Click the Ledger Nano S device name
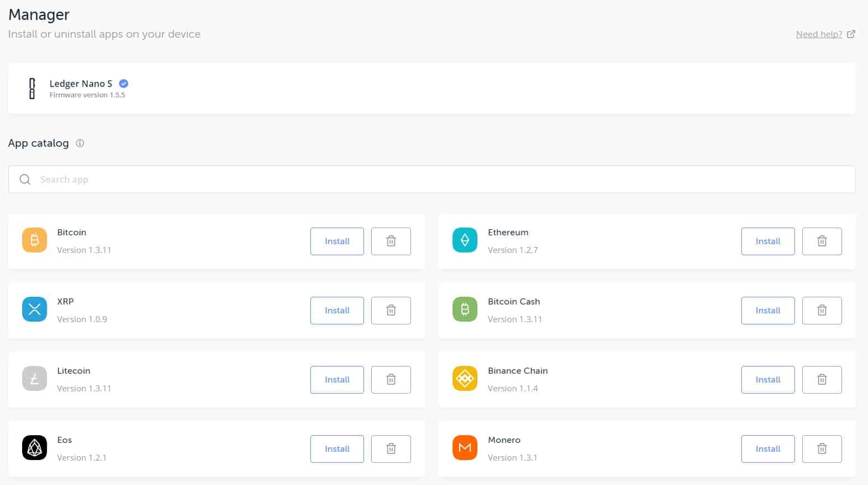The image size is (868, 485). point(81,84)
